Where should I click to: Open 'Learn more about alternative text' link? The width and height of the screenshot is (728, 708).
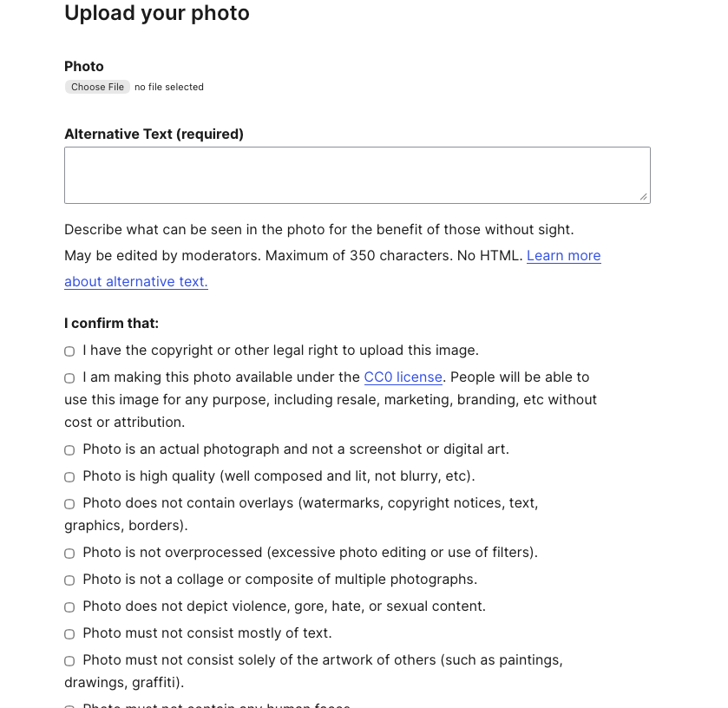tap(563, 256)
